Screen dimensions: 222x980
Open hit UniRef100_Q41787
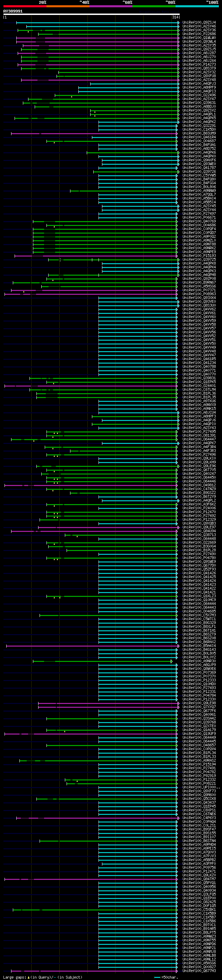pos(199,168)
